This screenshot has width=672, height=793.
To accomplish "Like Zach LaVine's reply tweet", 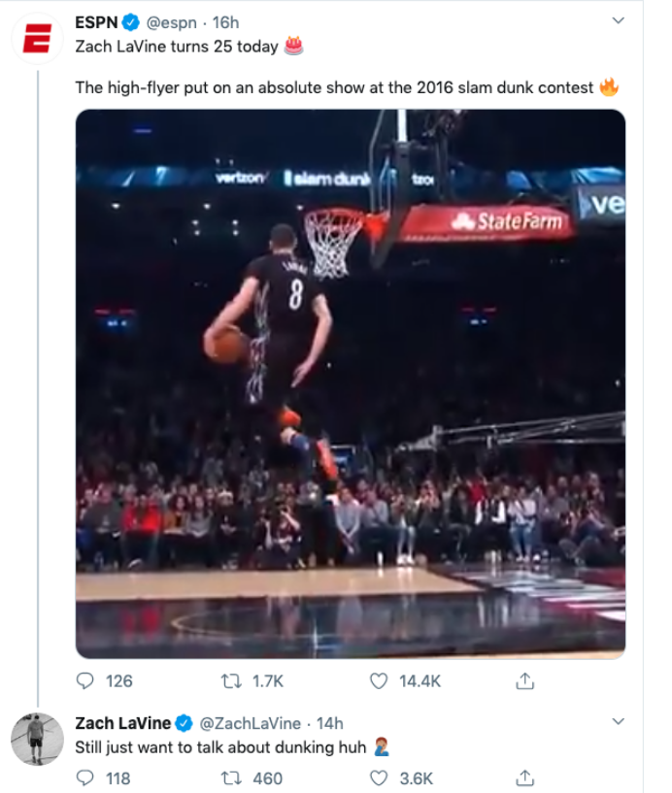I will (x=379, y=778).
